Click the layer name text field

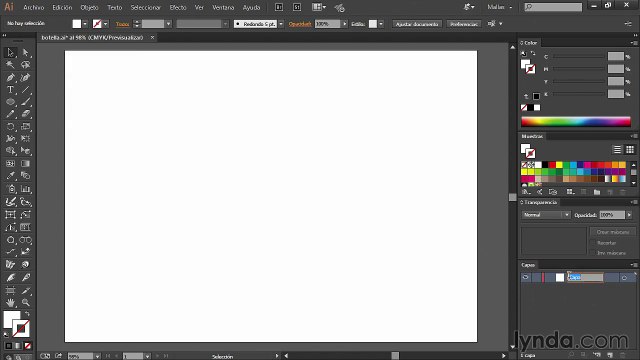(x=585, y=278)
